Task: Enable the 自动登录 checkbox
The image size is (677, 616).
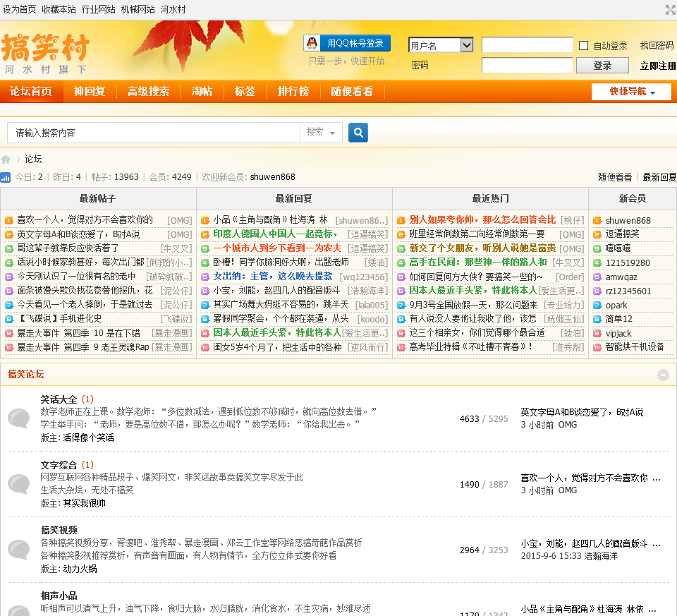Action: coord(583,46)
